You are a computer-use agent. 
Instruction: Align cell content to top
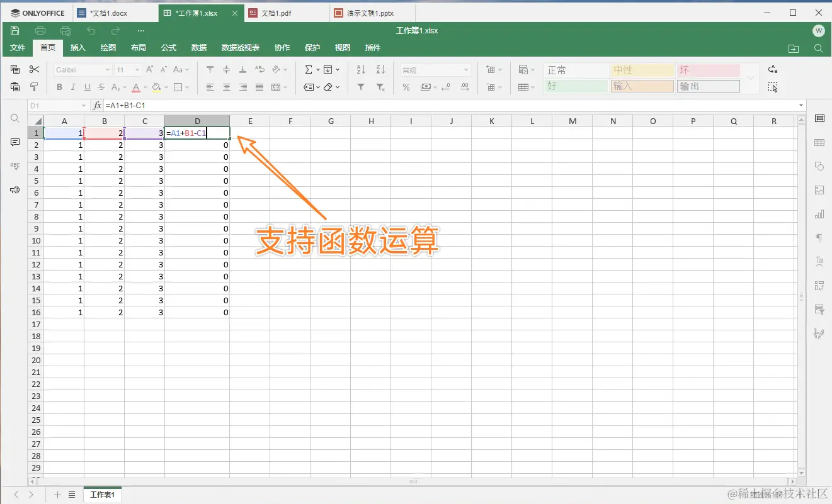click(x=210, y=69)
